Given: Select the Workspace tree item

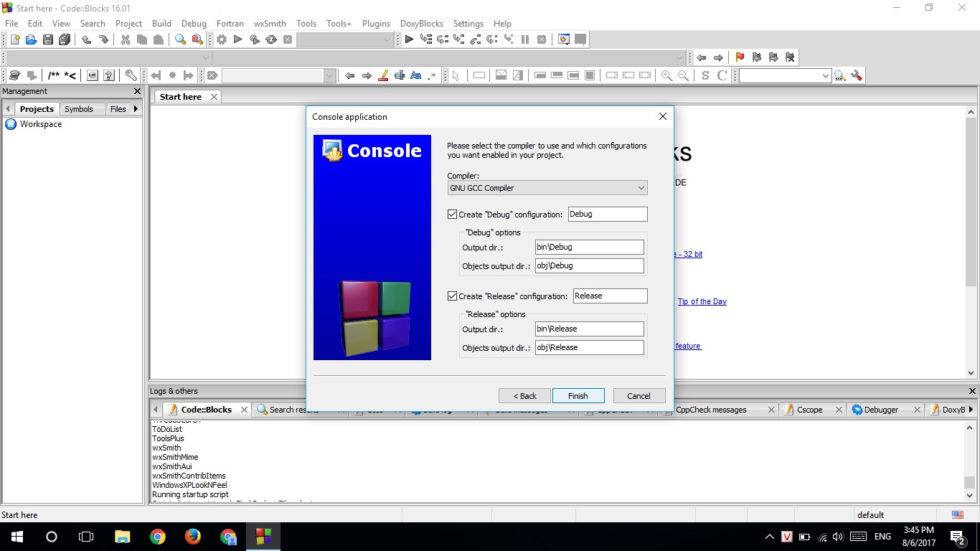Looking at the screenshot, I should 41,124.
